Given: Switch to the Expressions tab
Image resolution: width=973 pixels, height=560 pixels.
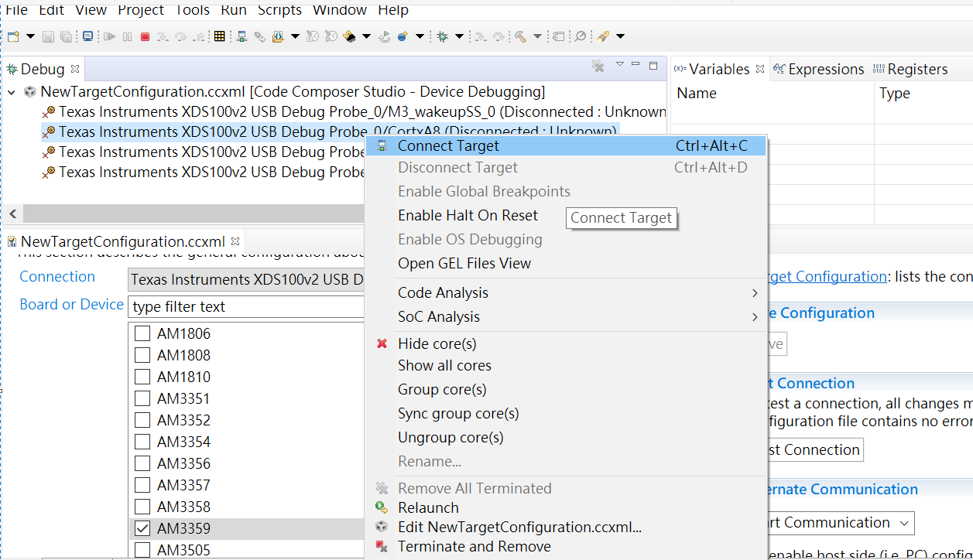Looking at the screenshot, I should [818, 69].
